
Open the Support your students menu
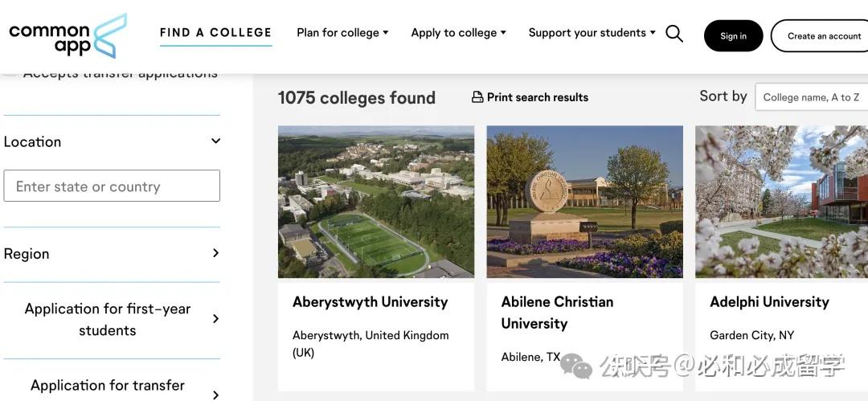(592, 33)
